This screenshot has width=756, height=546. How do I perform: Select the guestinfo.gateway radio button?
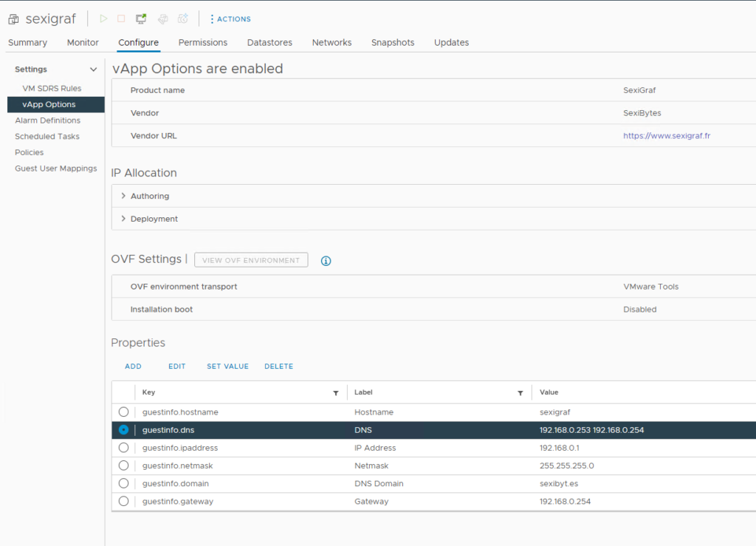point(123,501)
